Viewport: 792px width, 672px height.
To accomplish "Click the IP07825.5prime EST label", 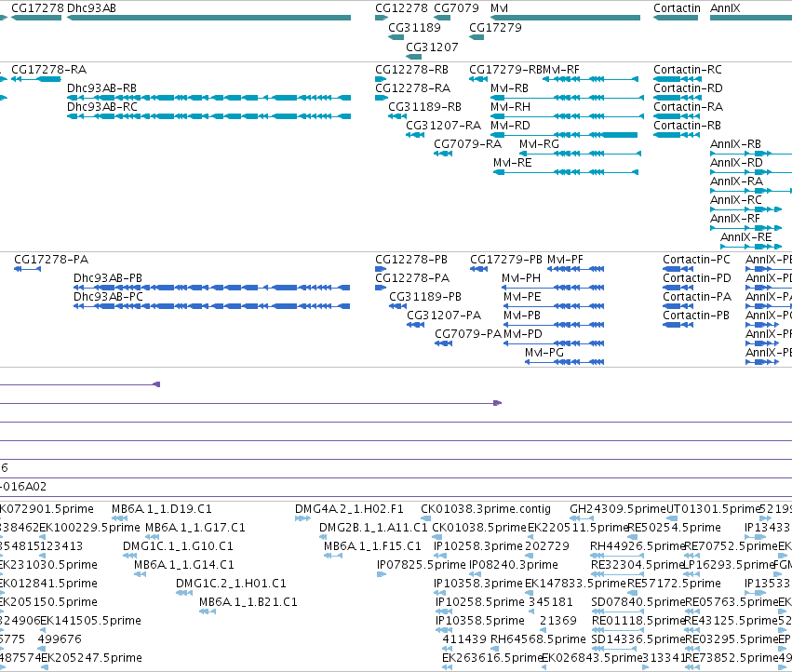I will click(x=422, y=564).
